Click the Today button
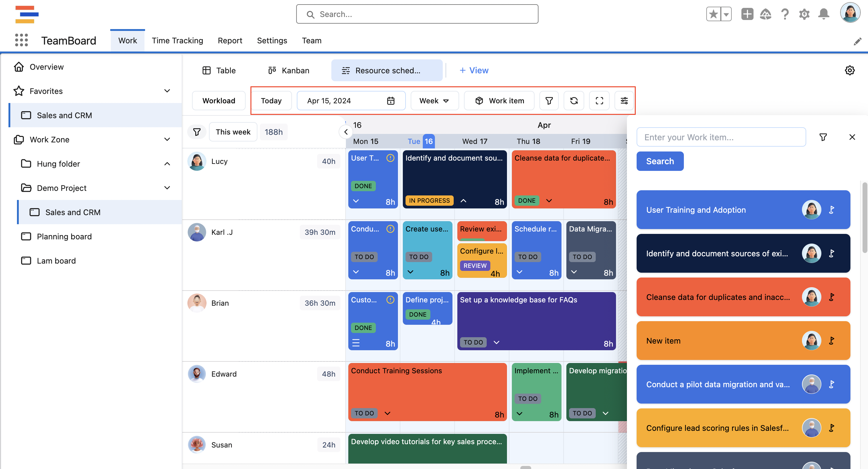Screen dimensions: 868x469 pyautogui.click(x=271, y=101)
